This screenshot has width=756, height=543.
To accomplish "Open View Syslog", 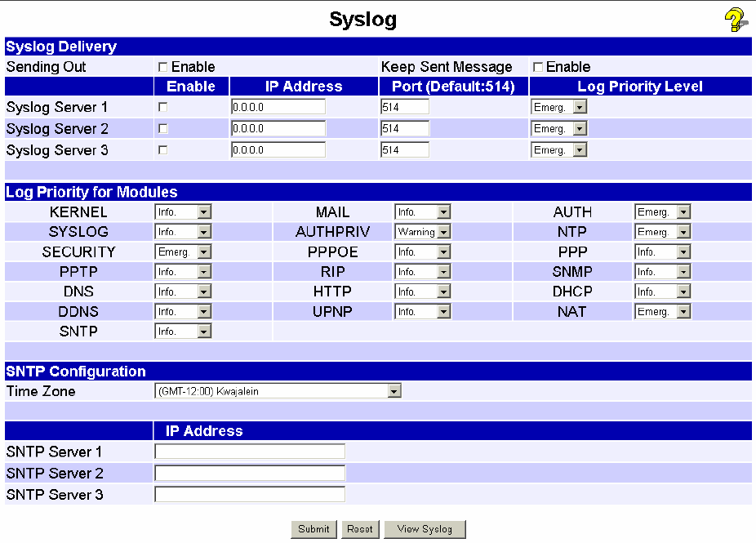I will click(x=425, y=529).
